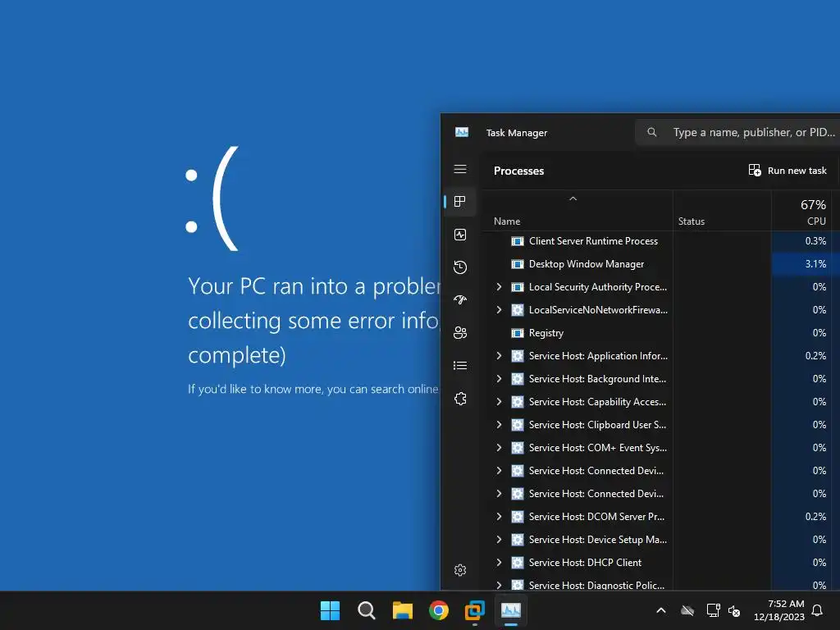This screenshot has width=840, height=630.
Task: Select the Registry process name
Action: click(x=546, y=333)
